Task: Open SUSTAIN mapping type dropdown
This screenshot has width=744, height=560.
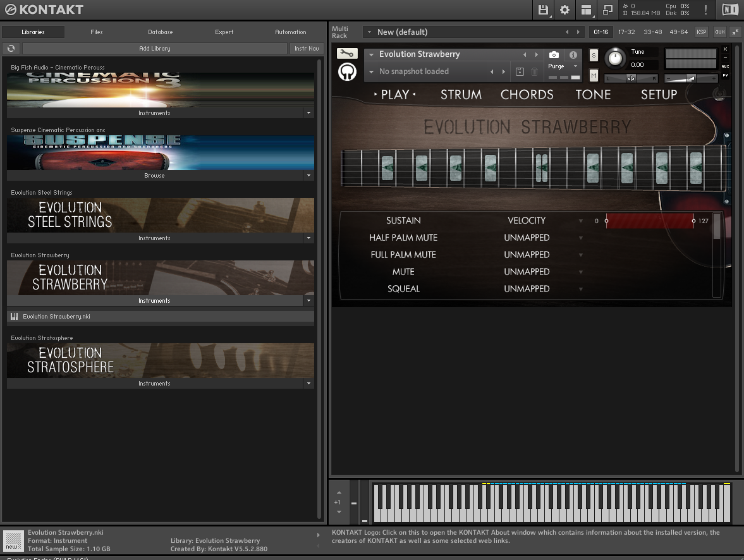Action: coord(581,221)
